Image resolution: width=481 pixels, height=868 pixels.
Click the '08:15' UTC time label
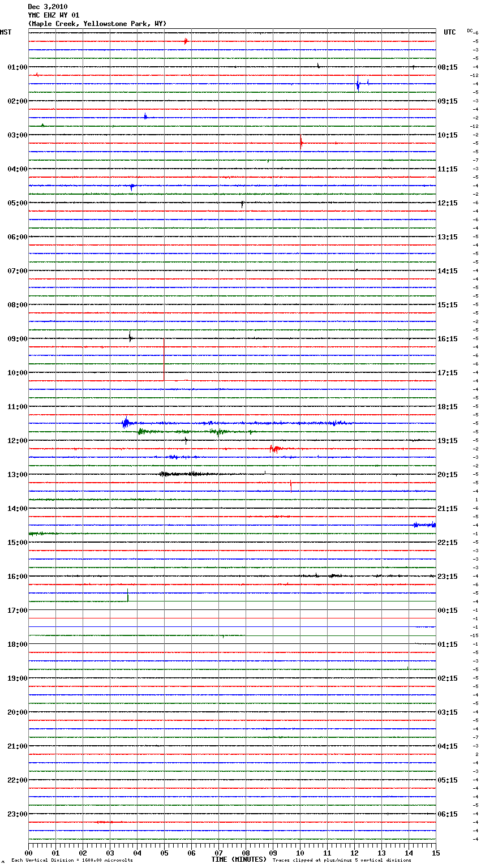(448, 67)
